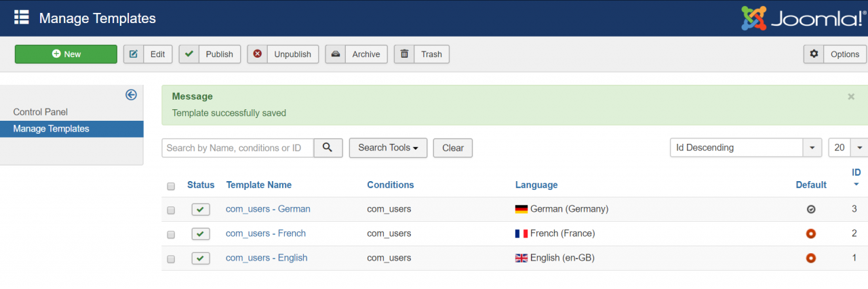
Task: Toggle published status of com_users - German
Action: [201, 210]
